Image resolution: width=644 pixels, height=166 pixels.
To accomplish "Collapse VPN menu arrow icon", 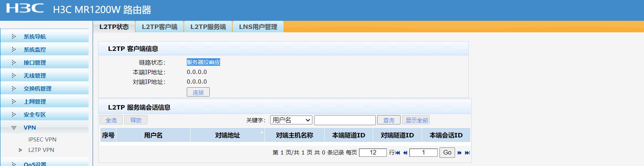I will pyautogui.click(x=14, y=127).
